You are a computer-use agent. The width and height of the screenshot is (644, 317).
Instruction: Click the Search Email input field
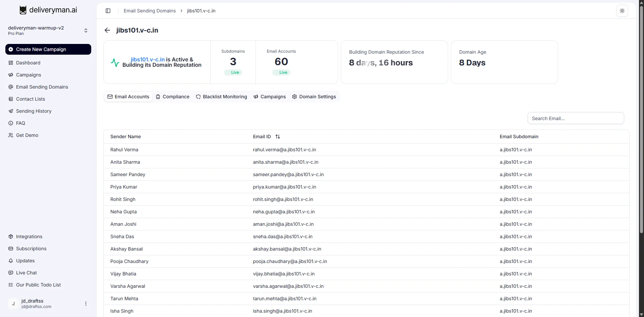tap(576, 118)
